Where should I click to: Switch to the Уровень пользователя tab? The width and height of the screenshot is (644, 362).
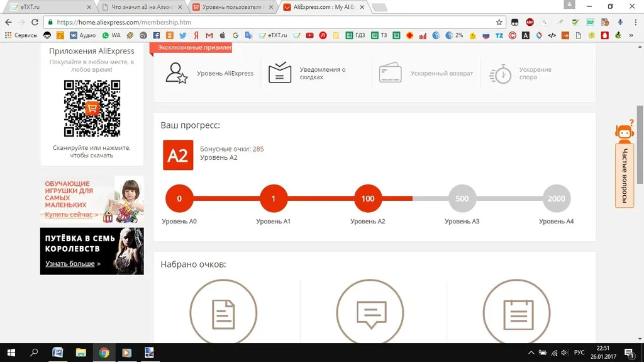click(233, 7)
